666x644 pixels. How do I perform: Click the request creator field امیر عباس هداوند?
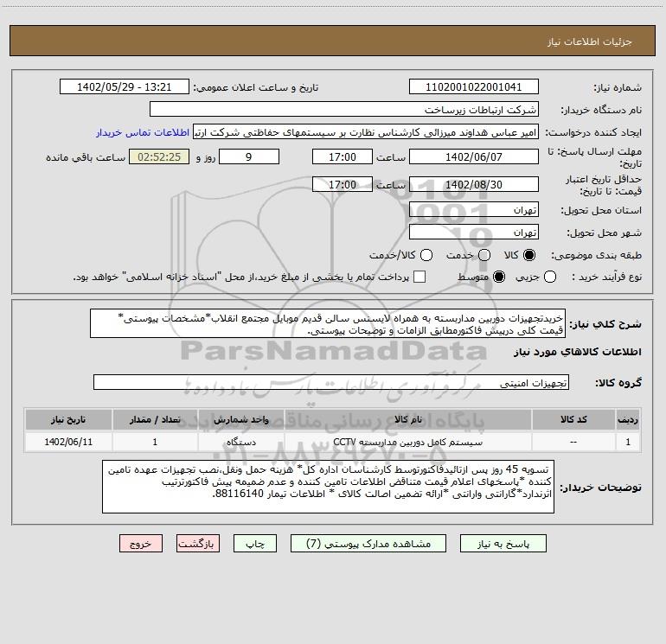pos(366,132)
